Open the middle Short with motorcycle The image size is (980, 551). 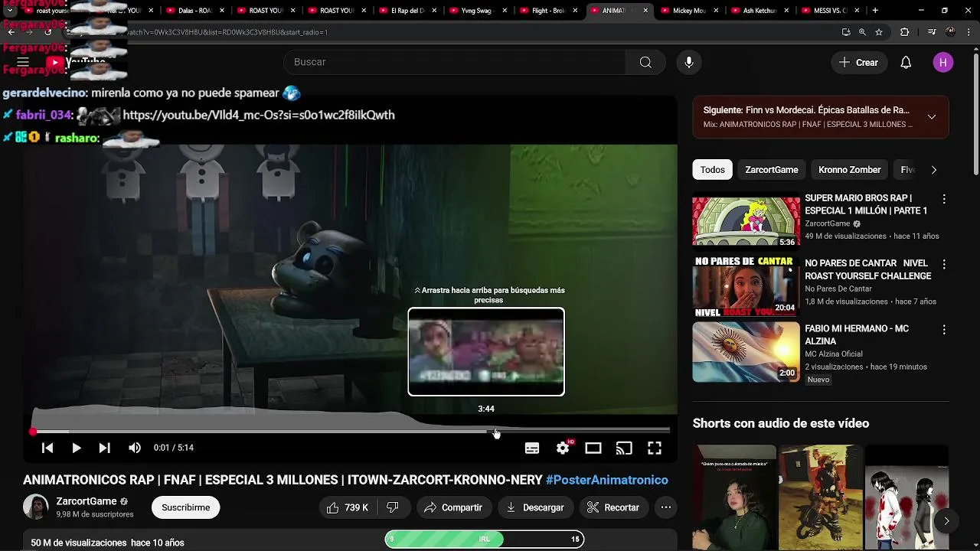click(821, 497)
